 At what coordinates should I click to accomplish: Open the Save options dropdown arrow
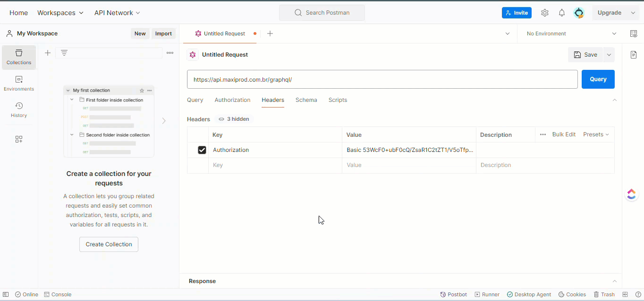click(609, 55)
